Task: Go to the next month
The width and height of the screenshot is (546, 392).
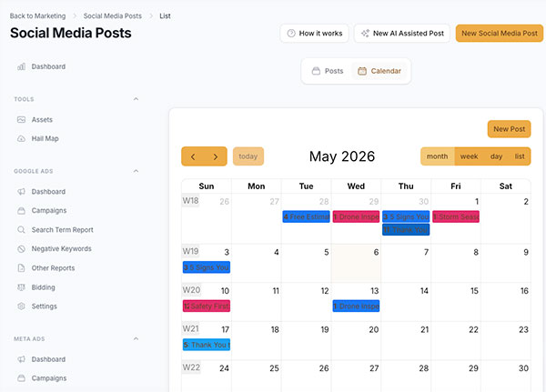Action: coord(216,156)
